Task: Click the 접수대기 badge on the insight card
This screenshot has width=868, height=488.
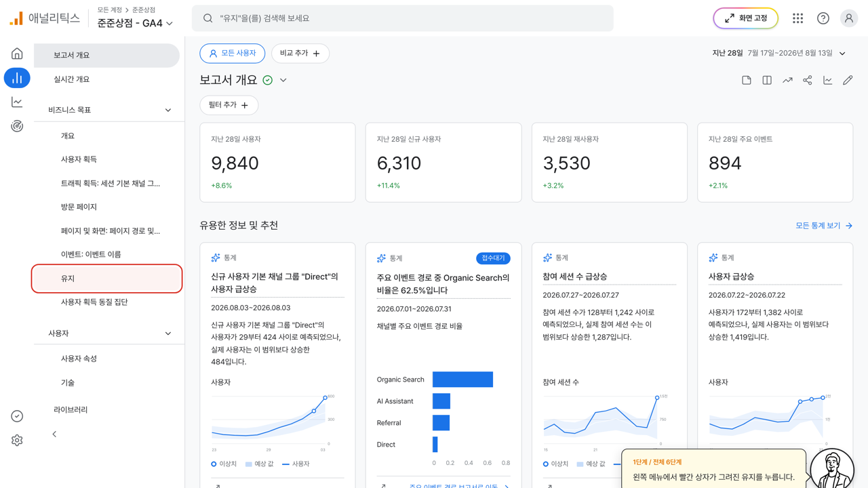Action: click(493, 258)
